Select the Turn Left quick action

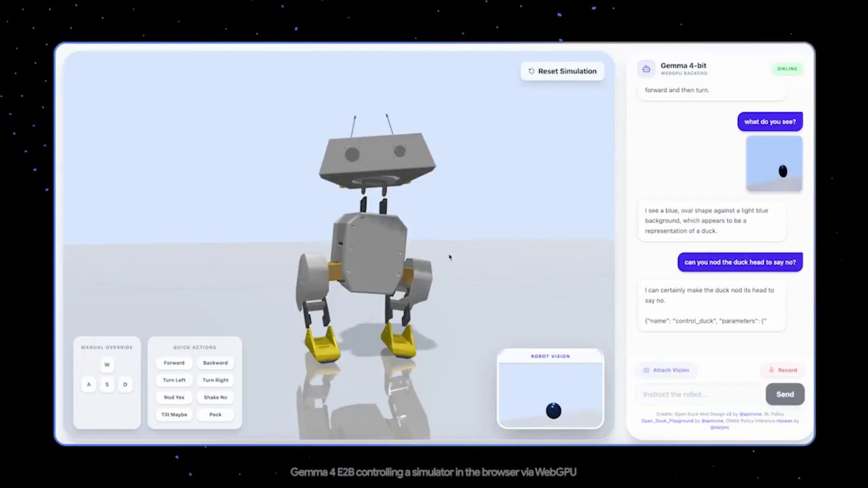point(174,380)
